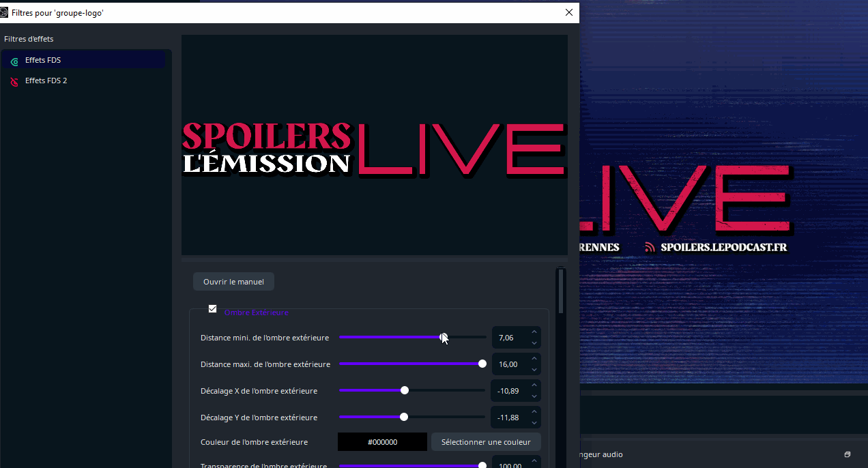This screenshot has height=468, width=868.
Task: Enable the hidden Effets FDS 2 filter eye
Action: pos(14,82)
